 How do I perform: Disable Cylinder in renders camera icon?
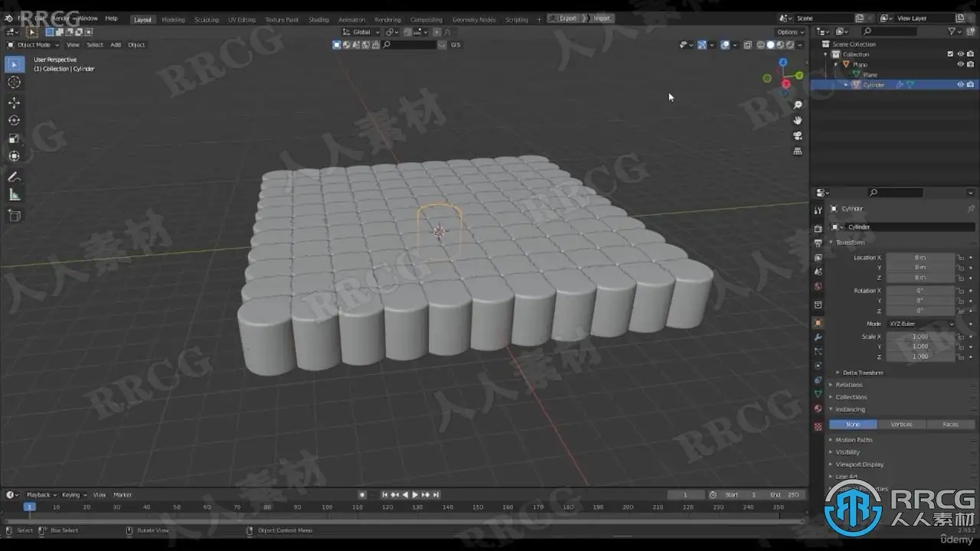pyautogui.click(x=970, y=85)
